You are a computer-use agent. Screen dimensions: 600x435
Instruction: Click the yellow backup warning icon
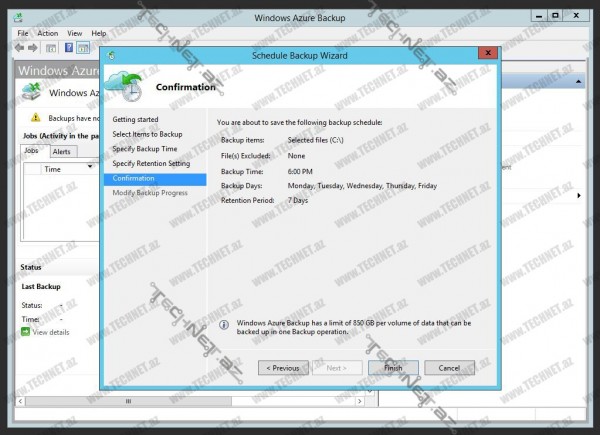tap(36, 118)
